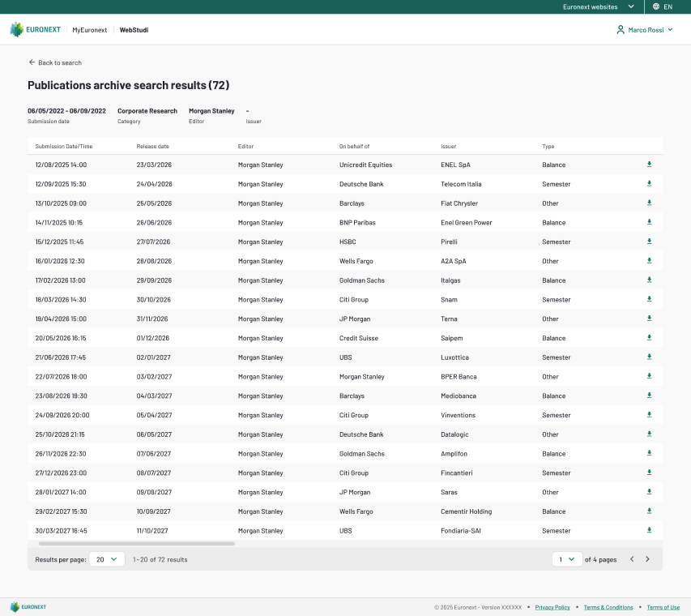Image resolution: width=691 pixels, height=616 pixels.
Task: Click the Euronext logo in footer
Action: (x=28, y=607)
